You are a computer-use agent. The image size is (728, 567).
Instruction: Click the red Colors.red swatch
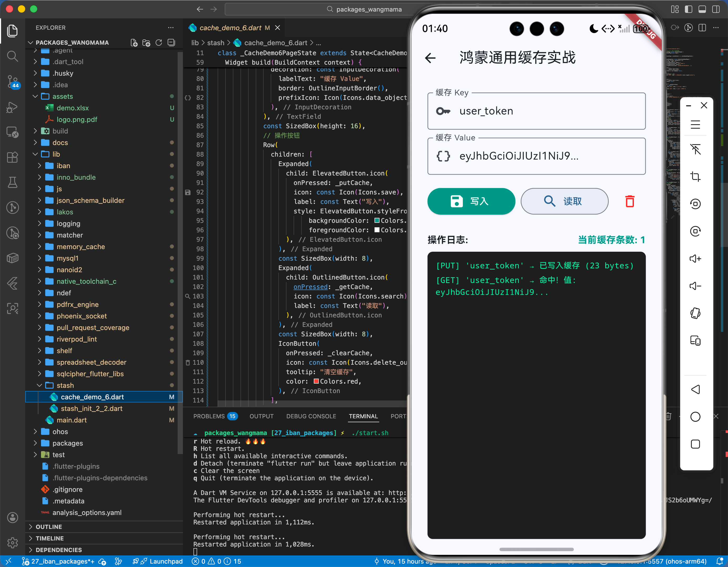click(x=316, y=381)
